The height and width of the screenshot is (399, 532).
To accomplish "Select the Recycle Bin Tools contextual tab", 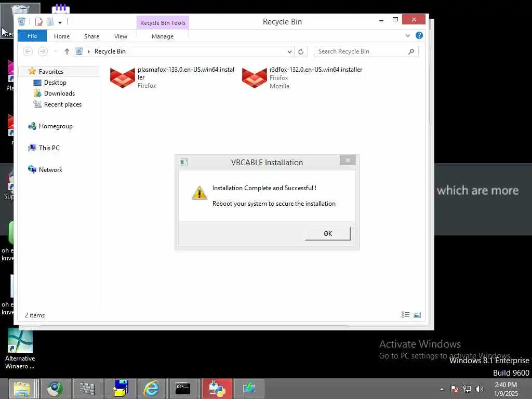I will pos(163,23).
